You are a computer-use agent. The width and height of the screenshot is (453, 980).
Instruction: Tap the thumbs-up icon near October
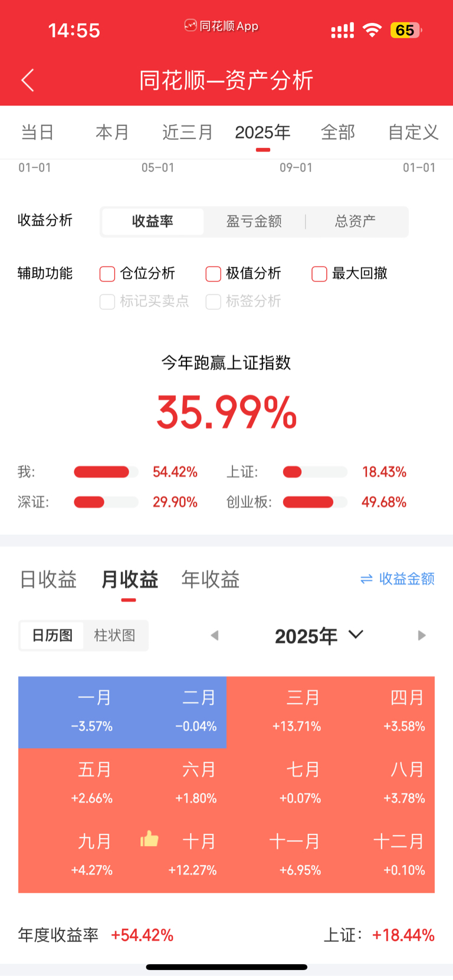[x=149, y=839]
